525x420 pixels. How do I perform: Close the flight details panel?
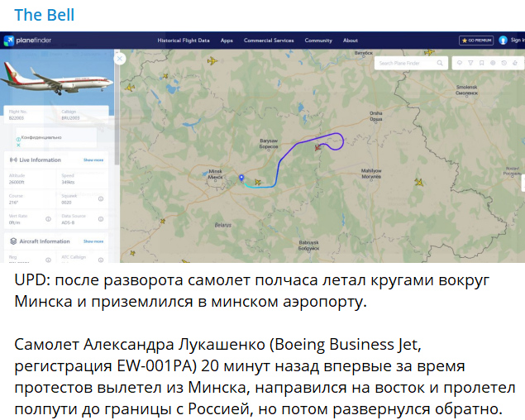coord(120,59)
